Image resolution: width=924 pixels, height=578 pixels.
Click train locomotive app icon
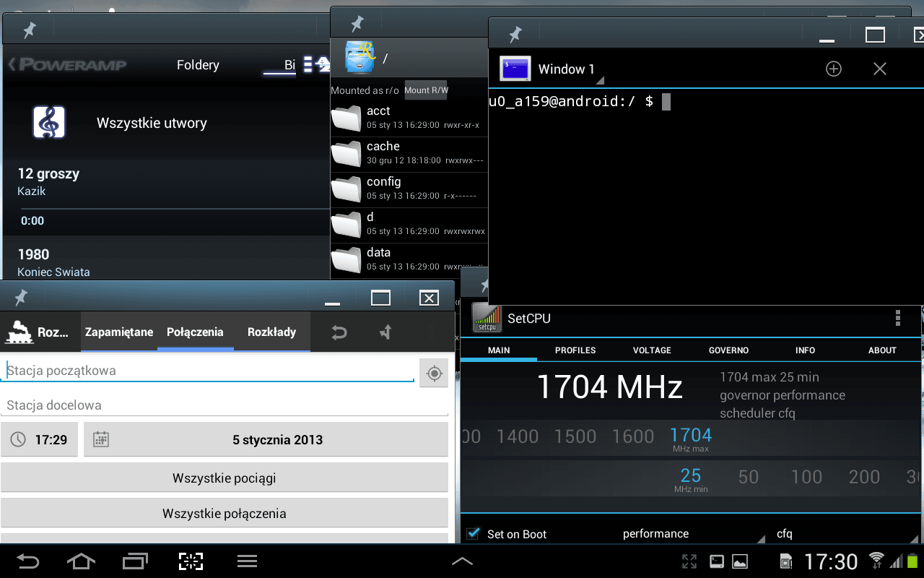point(19,332)
